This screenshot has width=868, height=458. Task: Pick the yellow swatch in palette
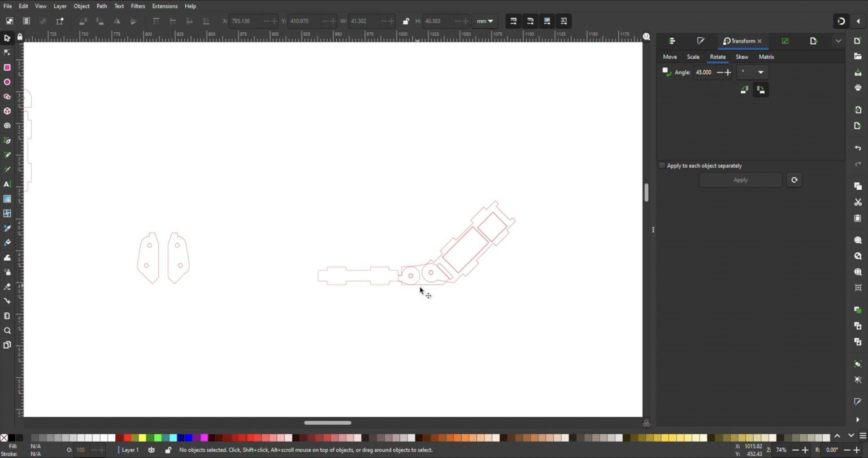pyautogui.click(x=142, y=438)
